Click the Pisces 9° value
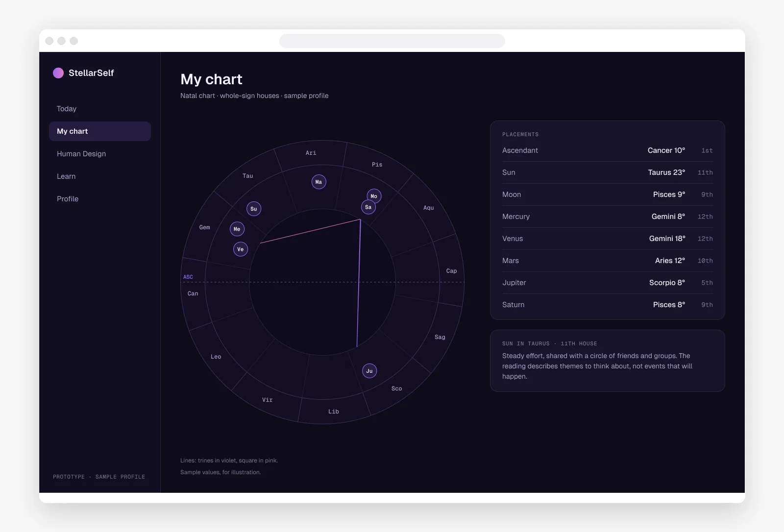784x532 pixels. point(669,194)
